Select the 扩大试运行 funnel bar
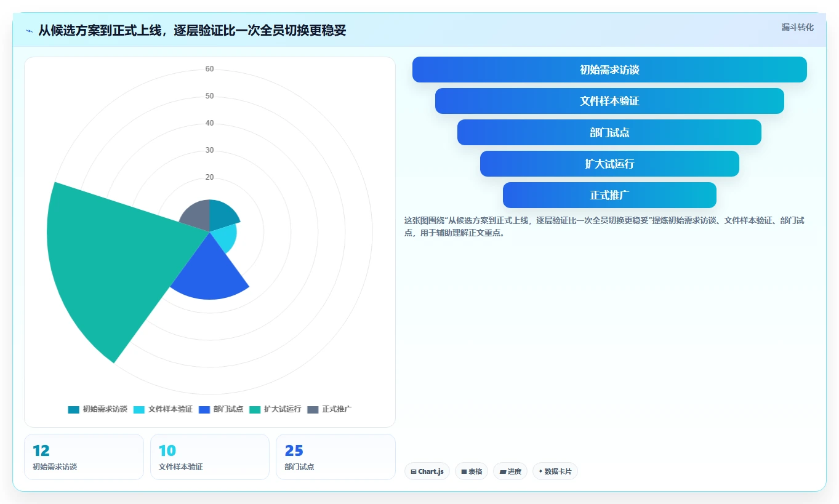 tap(609, 164)
